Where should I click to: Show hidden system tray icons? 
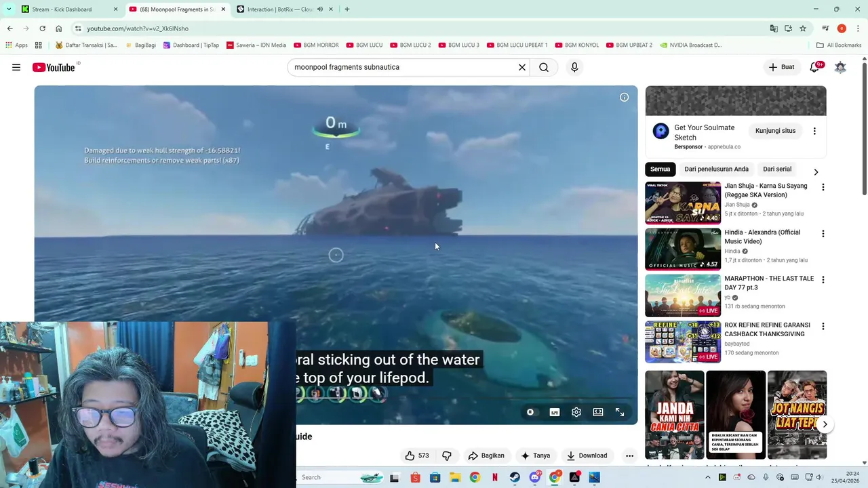click(x=708, y=477)
